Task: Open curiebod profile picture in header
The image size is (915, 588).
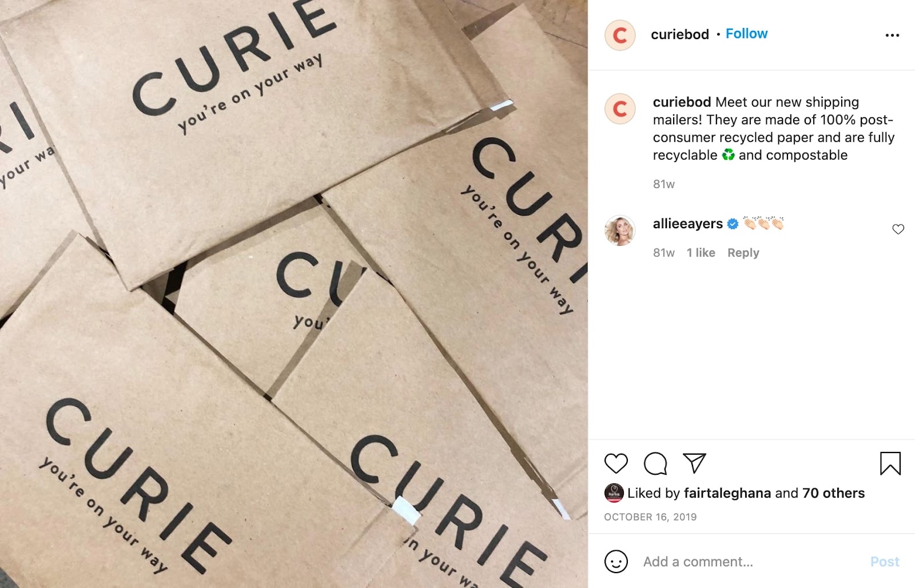Action: tap(620, 35)
